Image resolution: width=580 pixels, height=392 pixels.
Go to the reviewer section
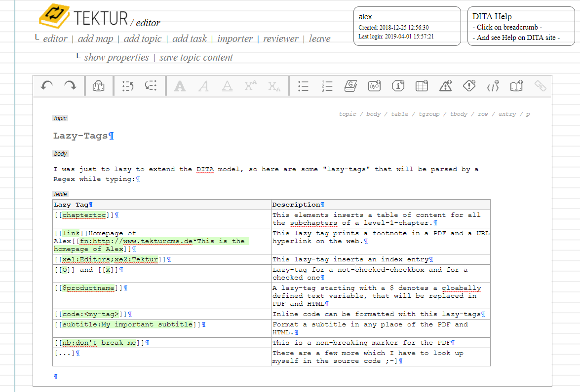[x=281, y=39]
